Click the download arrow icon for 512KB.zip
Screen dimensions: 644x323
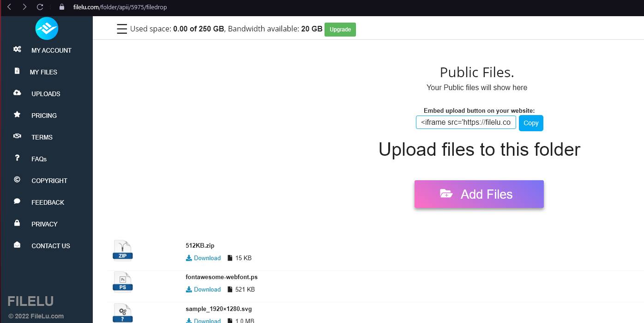pos(189,258)
